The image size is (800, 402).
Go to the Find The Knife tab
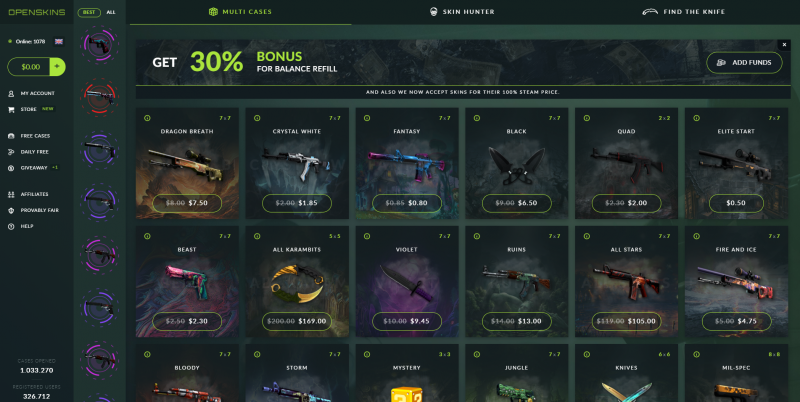click(x=683, y=12)
